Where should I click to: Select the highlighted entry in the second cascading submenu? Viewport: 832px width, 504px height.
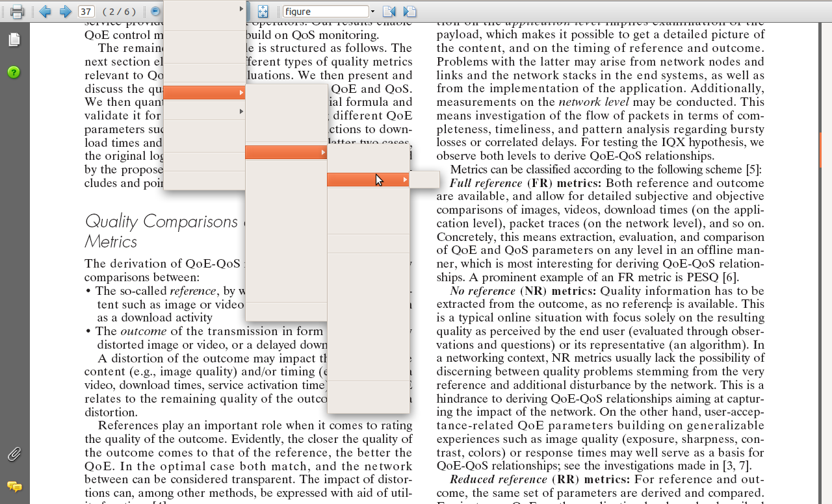(x=286, y=153)
